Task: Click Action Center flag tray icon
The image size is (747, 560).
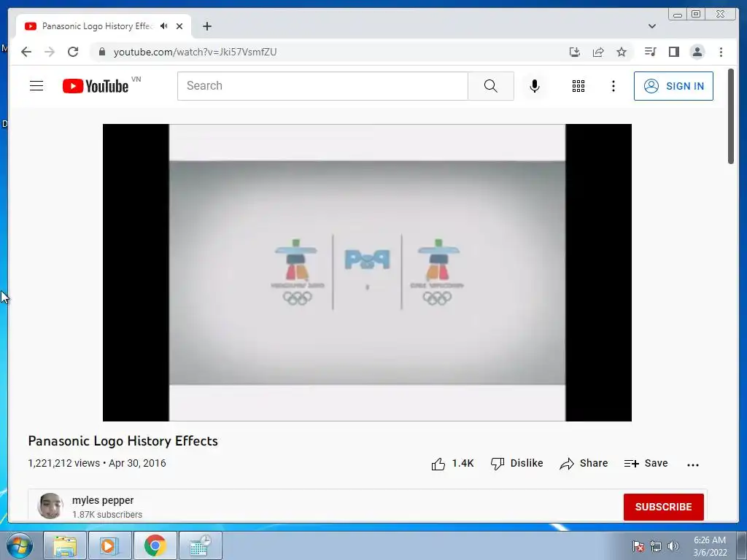Action: 638,546
